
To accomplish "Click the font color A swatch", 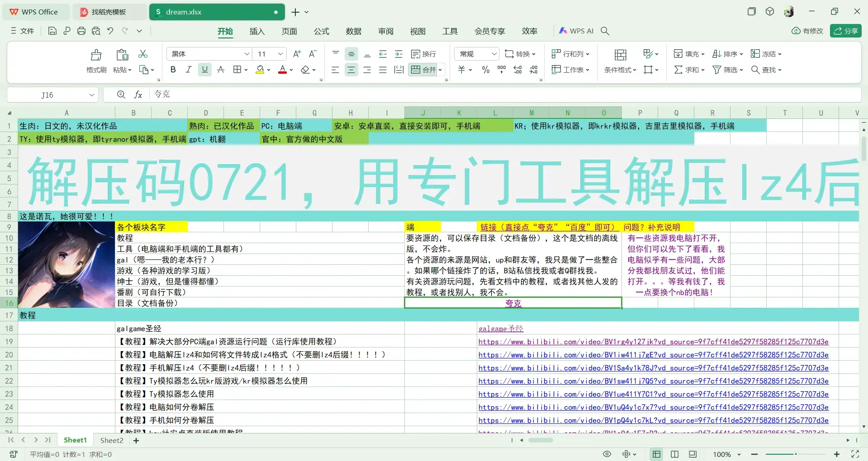I will (283, 70).
